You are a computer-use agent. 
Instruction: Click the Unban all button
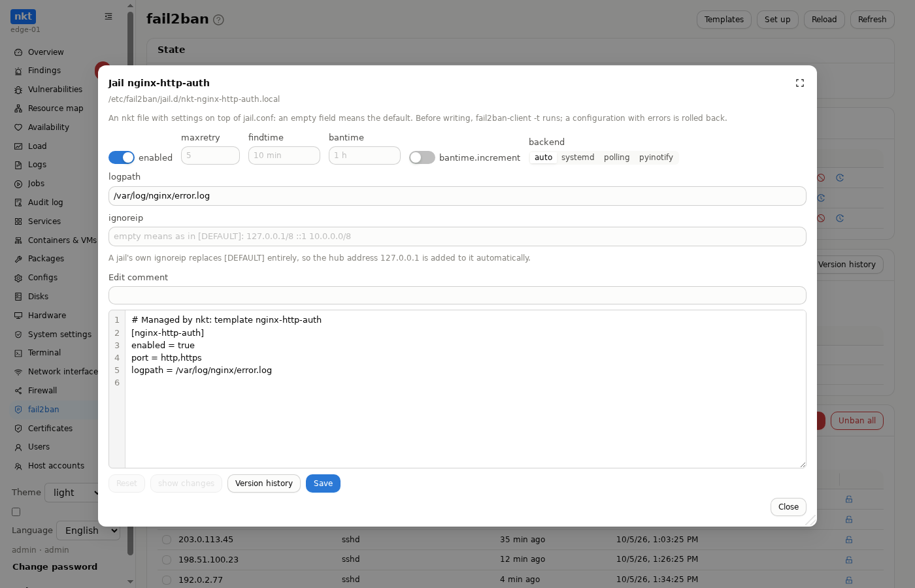coord(857,421)
